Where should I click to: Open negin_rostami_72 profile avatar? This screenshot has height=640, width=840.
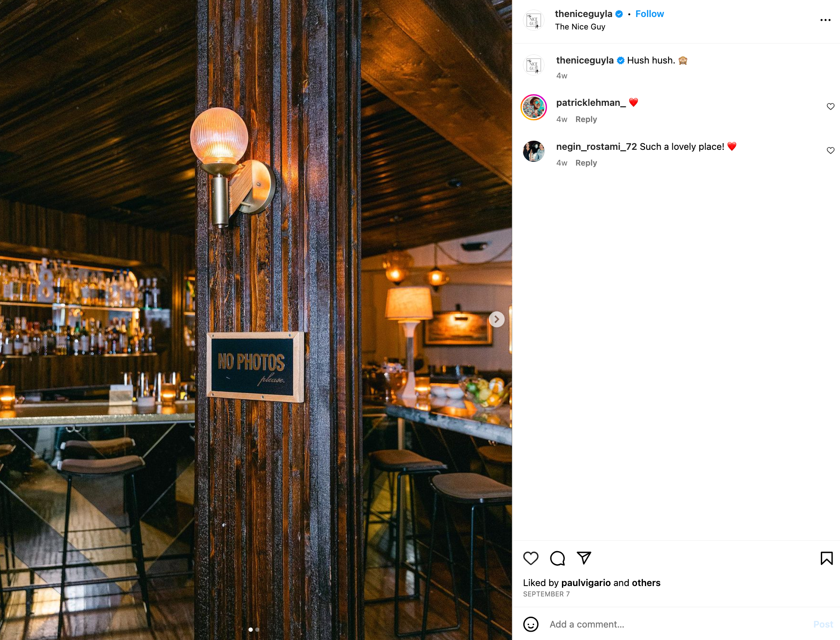click(x=534, y=151)
